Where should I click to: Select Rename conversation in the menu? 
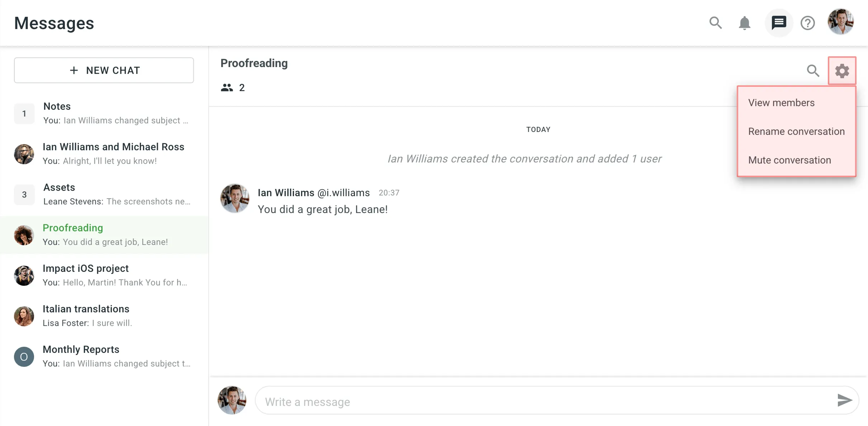(x=797, y=131)
